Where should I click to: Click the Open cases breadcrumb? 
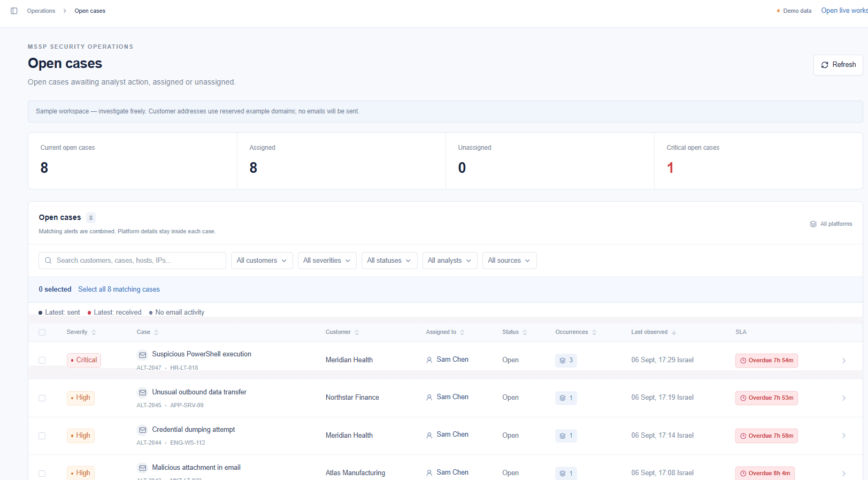(90, 11)
